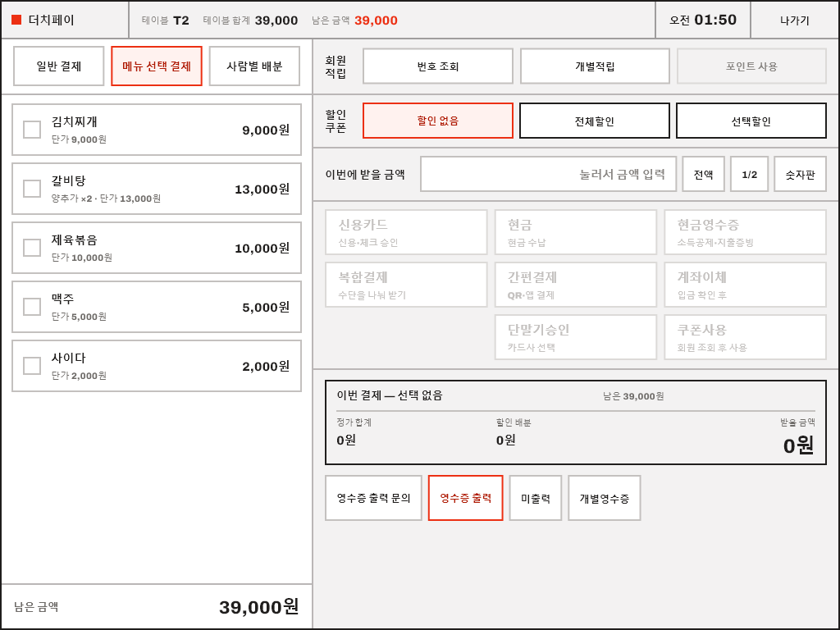The height and width of the screenshot is (630, 840).
Task: Open the 숫자판 keypad
Action: (x=801, y=174)
